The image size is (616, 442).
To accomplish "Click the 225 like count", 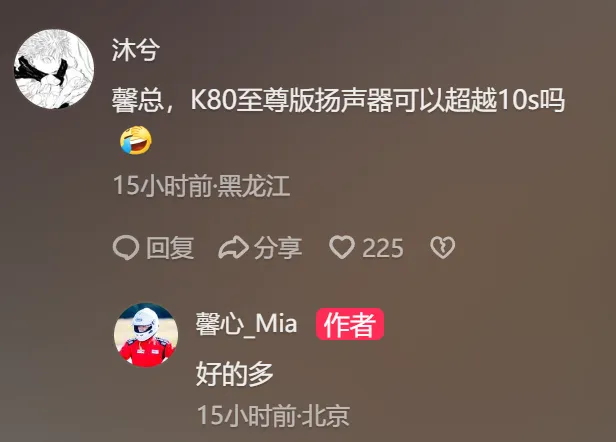I will pos(383,248).
